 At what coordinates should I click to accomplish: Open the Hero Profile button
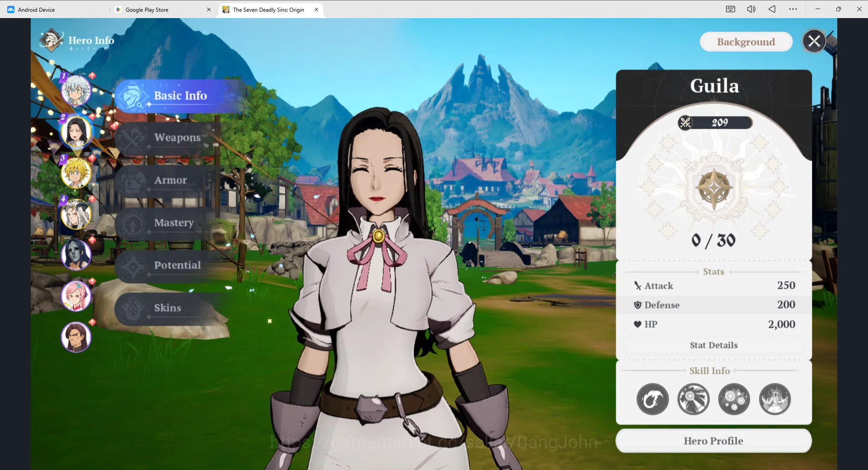[x=713, y=441]
